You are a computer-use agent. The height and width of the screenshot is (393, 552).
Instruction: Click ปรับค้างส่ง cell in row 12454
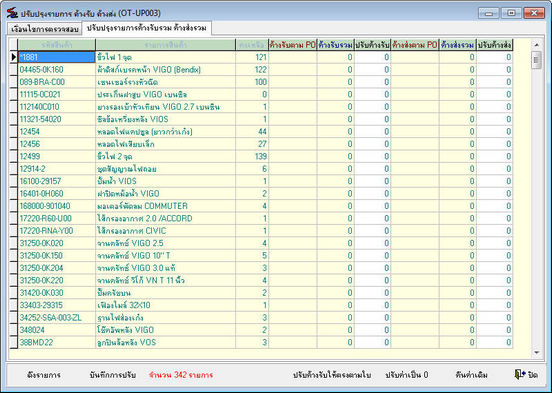pos(495,132)
